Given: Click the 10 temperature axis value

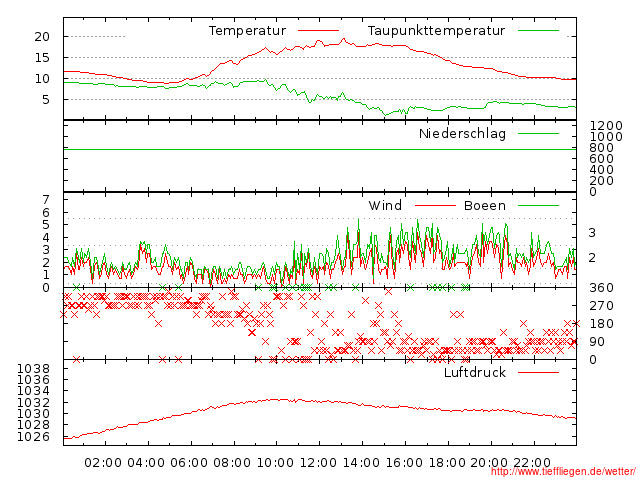Looking at the screenshot, I should coord(42,78).
